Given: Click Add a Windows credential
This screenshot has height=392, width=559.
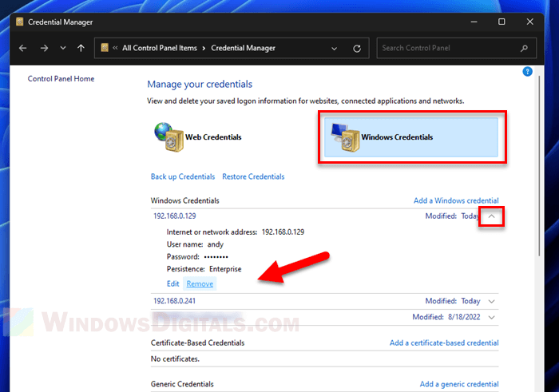Looking at the screenshot, I should (x=456, y=200).
